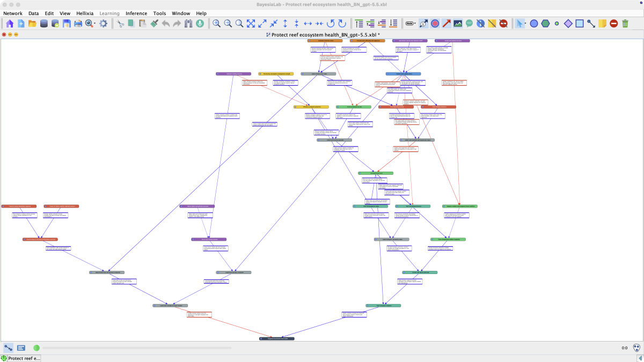Open the Hellixia menu
This screenshot has width=644, height=362.
pyautogui.click(x=84, y=13)
